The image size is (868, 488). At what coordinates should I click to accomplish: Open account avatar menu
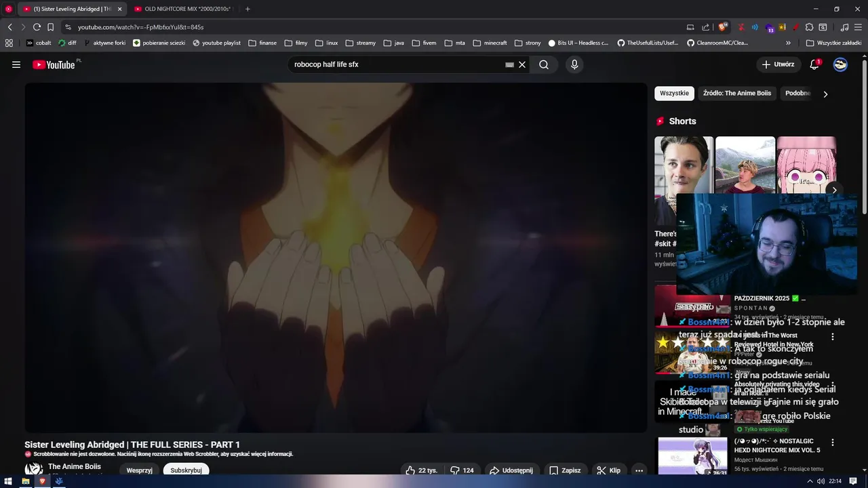[x=840, y=64]
